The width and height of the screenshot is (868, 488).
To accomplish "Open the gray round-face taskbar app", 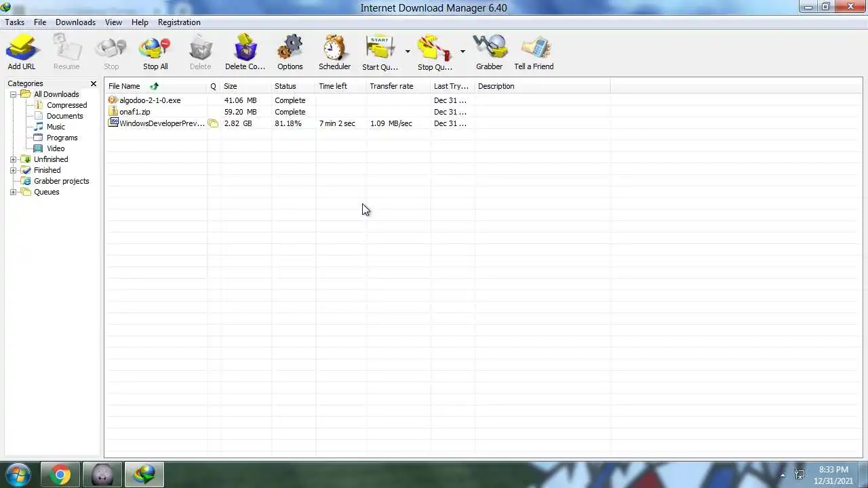I will (x=102, y=474).
